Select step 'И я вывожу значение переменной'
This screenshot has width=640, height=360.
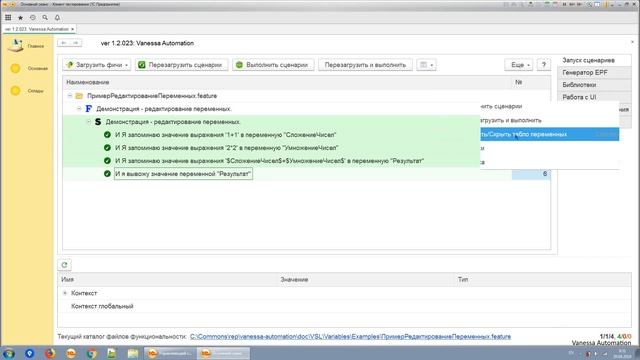point(183,174)
